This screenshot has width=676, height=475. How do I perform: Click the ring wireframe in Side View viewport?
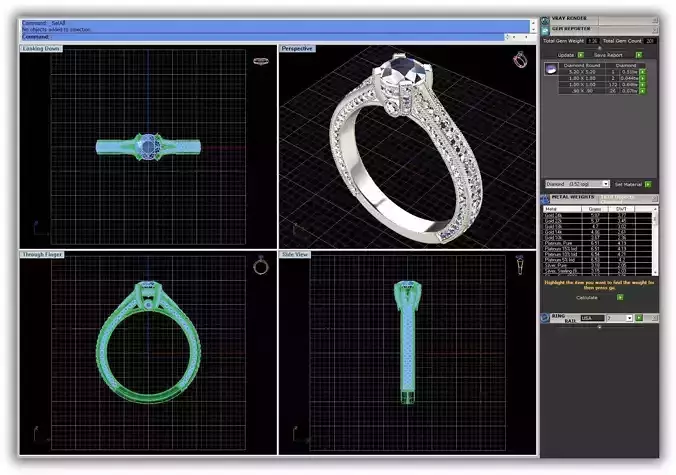(x=407, y=342)
